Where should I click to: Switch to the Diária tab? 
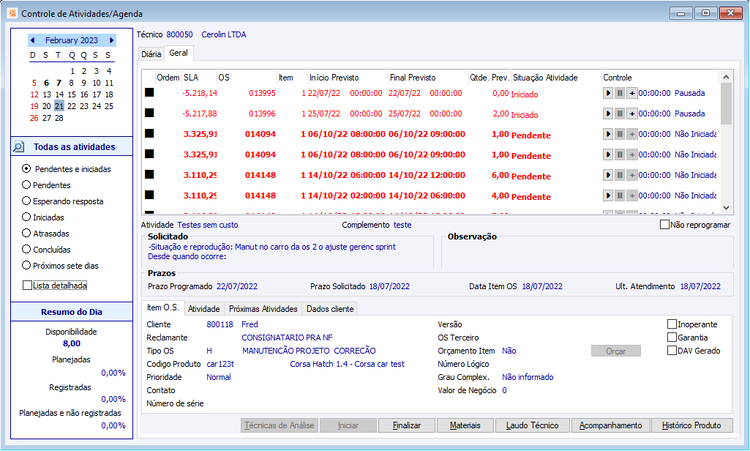coord(151,54)
